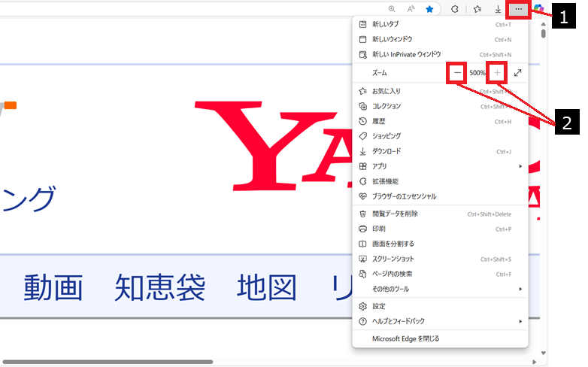Click the vertical scrollbar thumb
Screen dimensions: 588x367
[x=544, y=33]
